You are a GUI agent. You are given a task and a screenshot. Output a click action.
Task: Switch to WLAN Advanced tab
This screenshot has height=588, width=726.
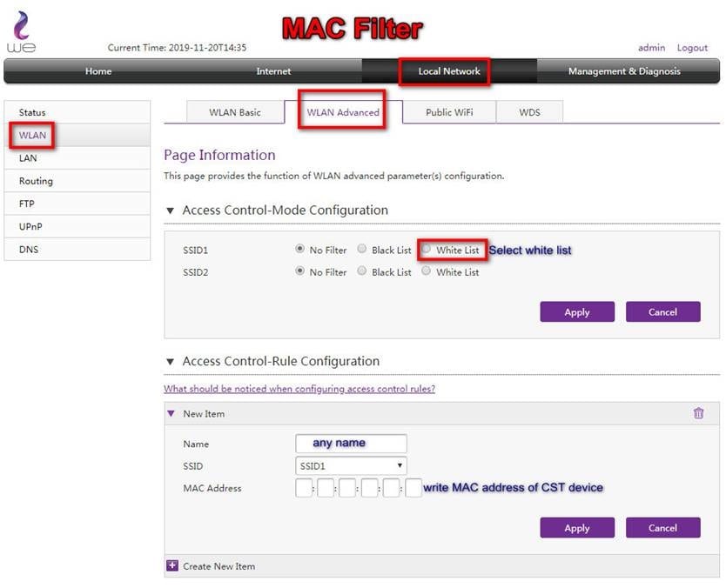point(343,112)
